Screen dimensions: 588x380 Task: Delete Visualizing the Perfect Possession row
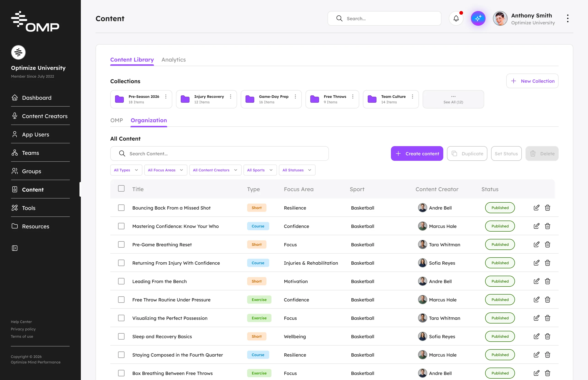coord(547,318)
